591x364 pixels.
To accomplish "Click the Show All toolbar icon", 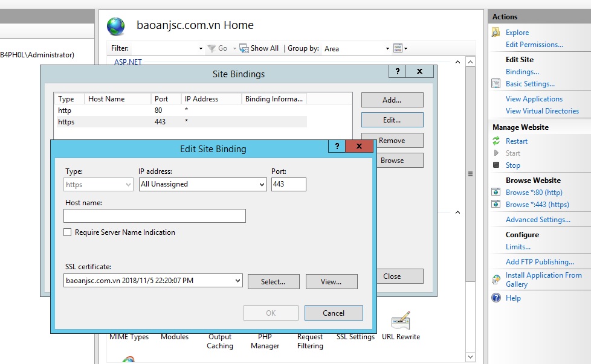I will coord(244,48).
